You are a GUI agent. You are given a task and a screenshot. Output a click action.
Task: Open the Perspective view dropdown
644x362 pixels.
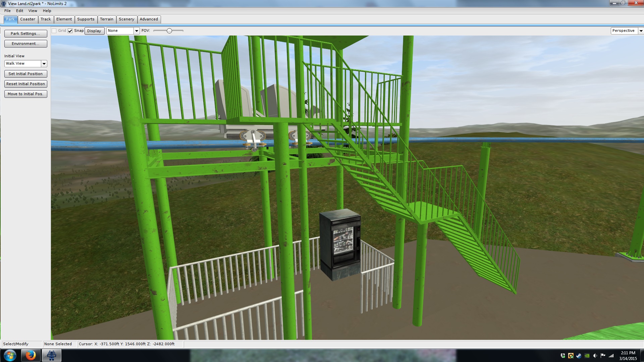coord(641,31)
